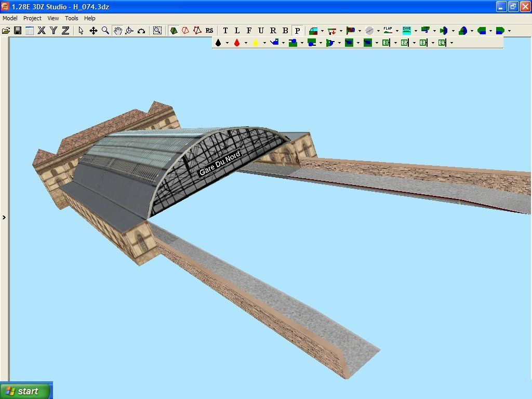Expand the dropdown next to the yellow drop
The height and width of the screenshot is (399, 532).
(264, 43)
